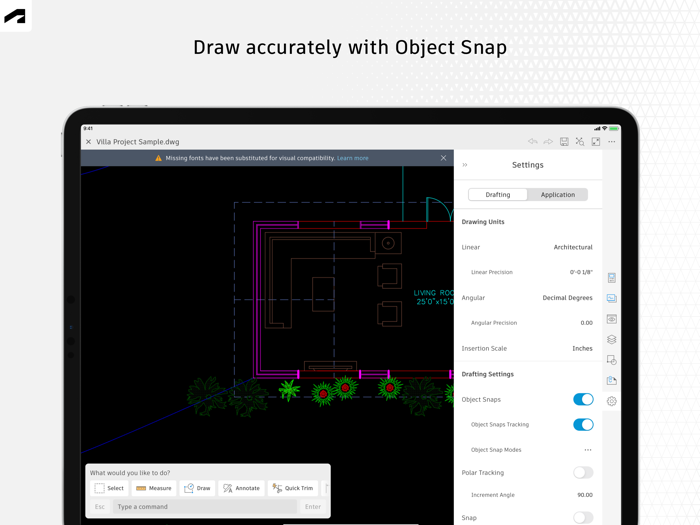
Task: Click the Enter button in command bar
Action: [313, 507]
